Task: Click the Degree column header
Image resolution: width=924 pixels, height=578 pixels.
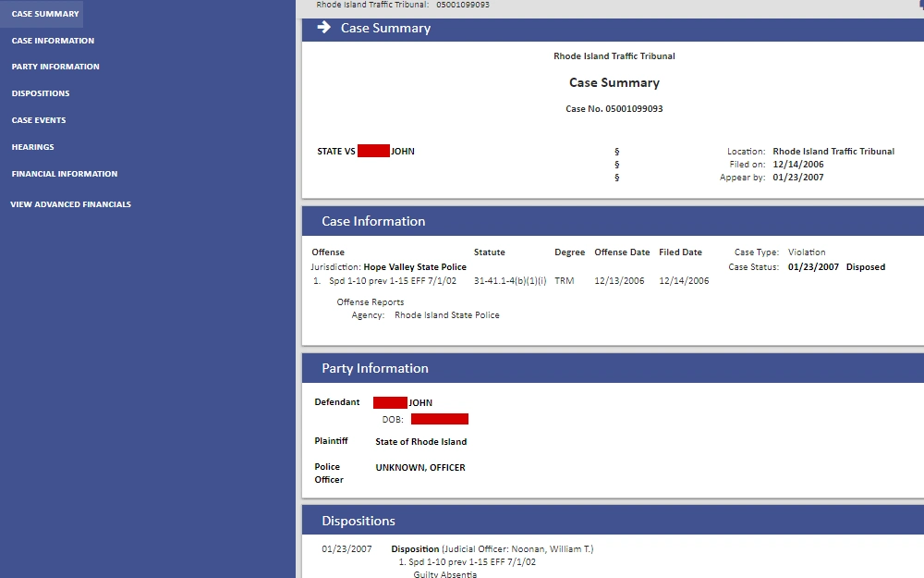Action: [569, 252]
